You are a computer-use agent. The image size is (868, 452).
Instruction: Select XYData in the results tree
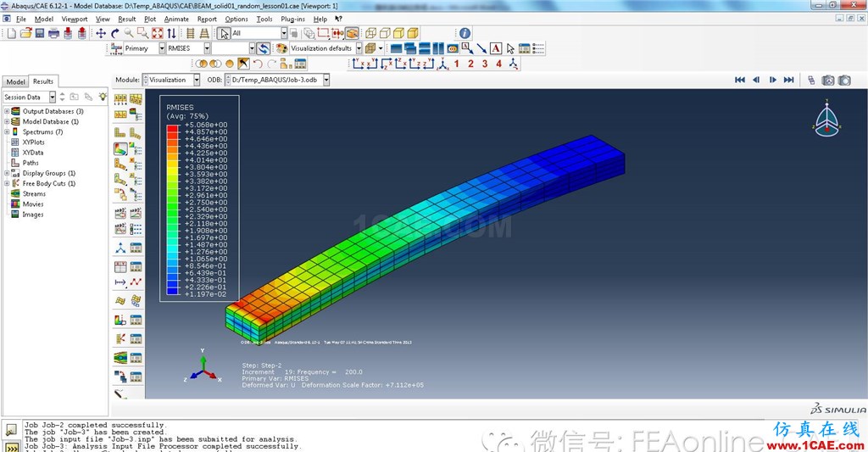[x=33, y=153]
